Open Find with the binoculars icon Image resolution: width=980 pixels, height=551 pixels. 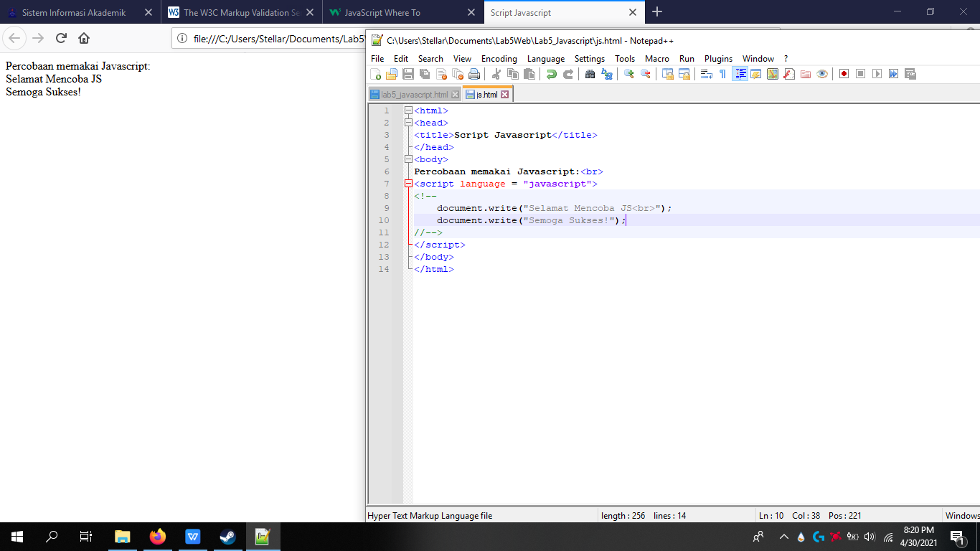pos(590,74)
